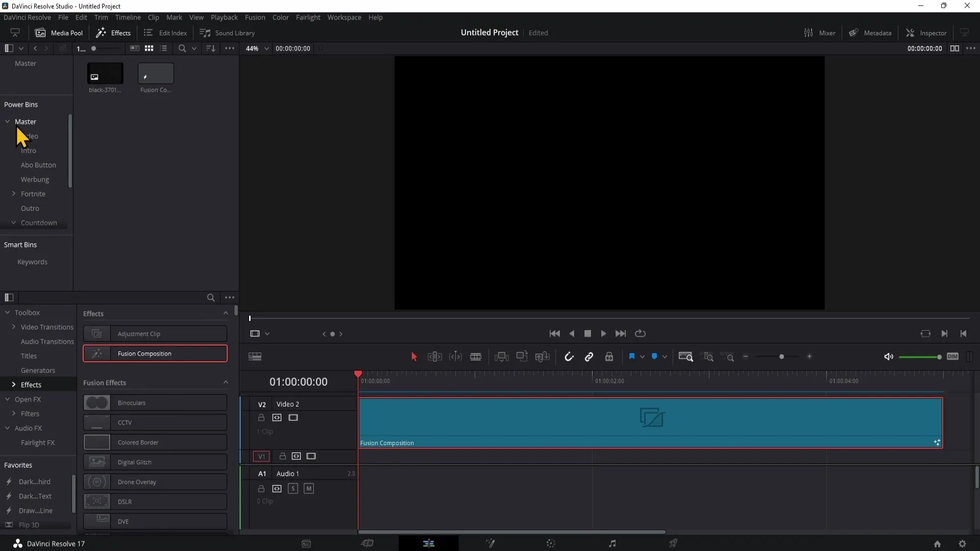Click the Fusion Composition effects icon
Screen dimensions: 980x551
(x=96, y=353)
